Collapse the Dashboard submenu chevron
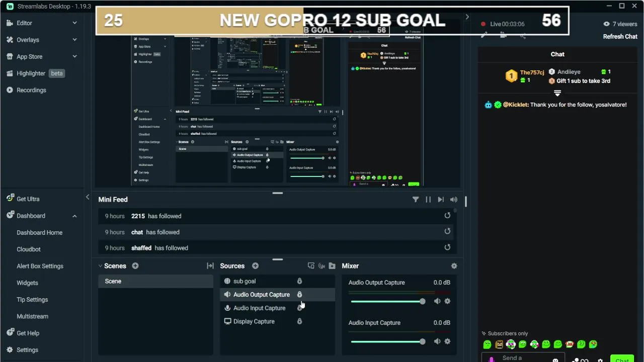644x362 pixels. (x=74, y=216)
